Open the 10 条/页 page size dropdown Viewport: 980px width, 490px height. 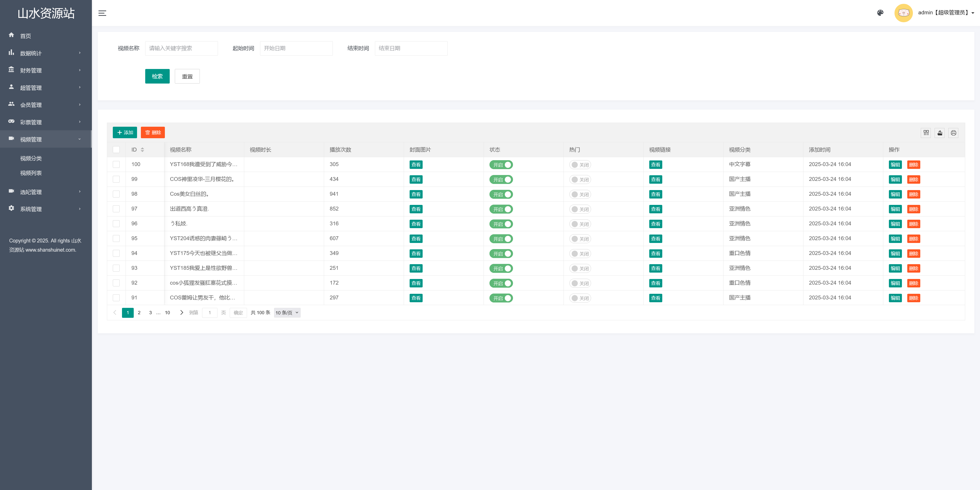287,313
